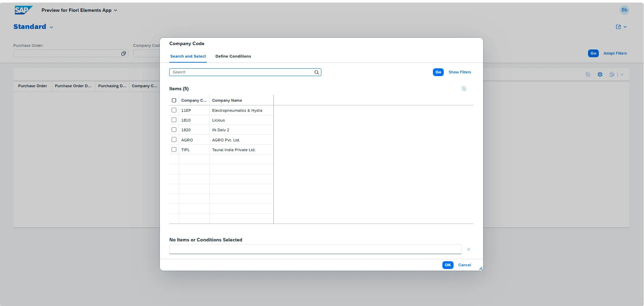Viewport: 644px width, 306px height.
Task: Click the dialog resize handle icon
Action: 480,268
